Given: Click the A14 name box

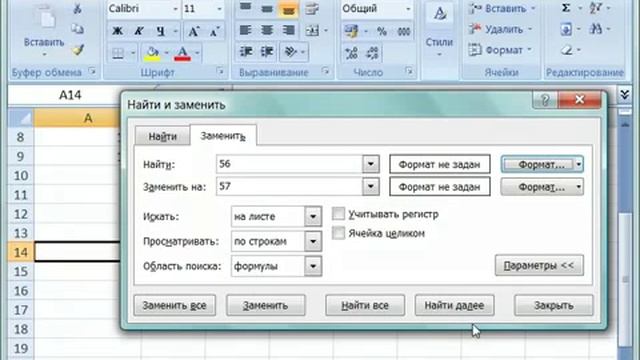Looking at the screenshot, I should click(70, 95).
